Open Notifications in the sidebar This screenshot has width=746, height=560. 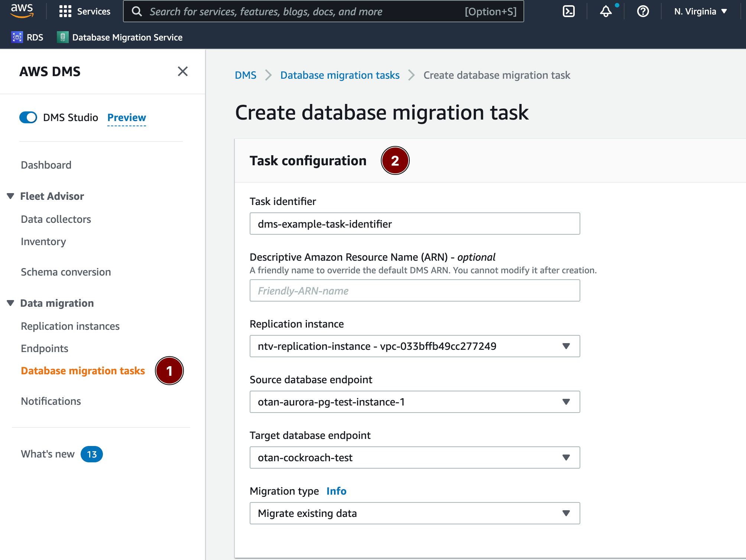click(x=51, y=401)
